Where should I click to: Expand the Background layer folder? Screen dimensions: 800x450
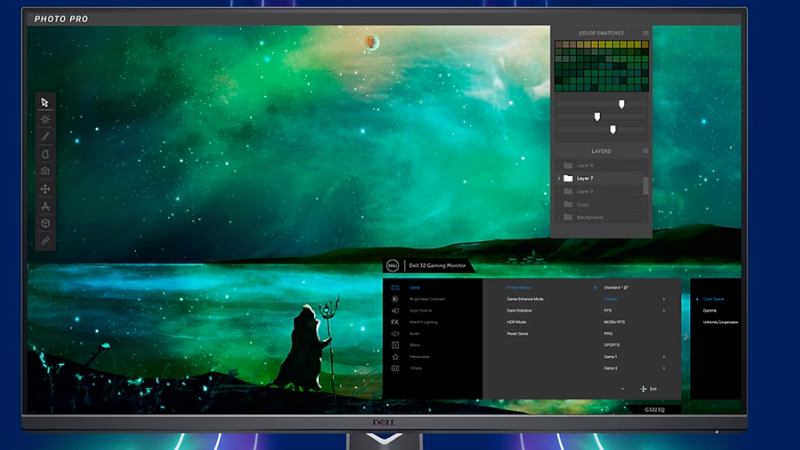(x=559, y=217)
